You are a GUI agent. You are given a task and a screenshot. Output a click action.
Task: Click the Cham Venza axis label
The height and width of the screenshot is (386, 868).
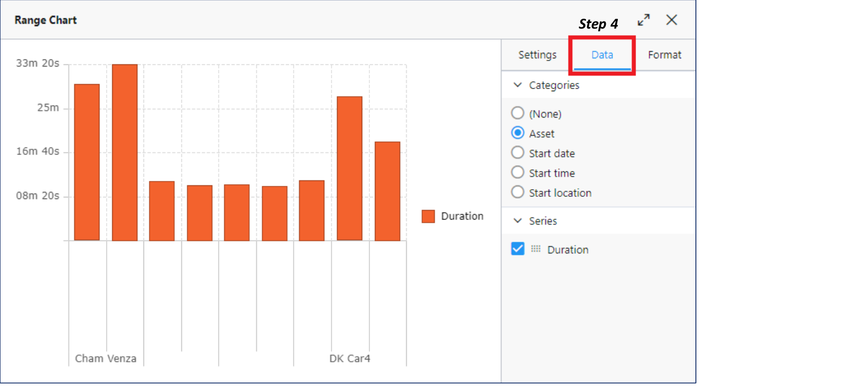106,359
